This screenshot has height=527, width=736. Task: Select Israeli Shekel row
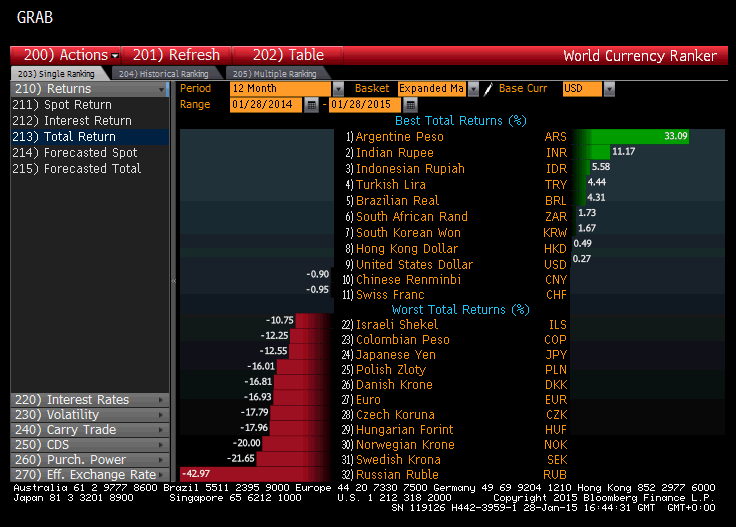456,325
